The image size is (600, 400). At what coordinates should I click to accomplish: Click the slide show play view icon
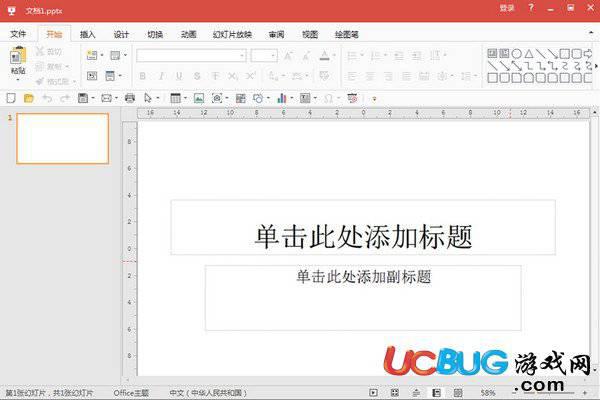point(373,393)
